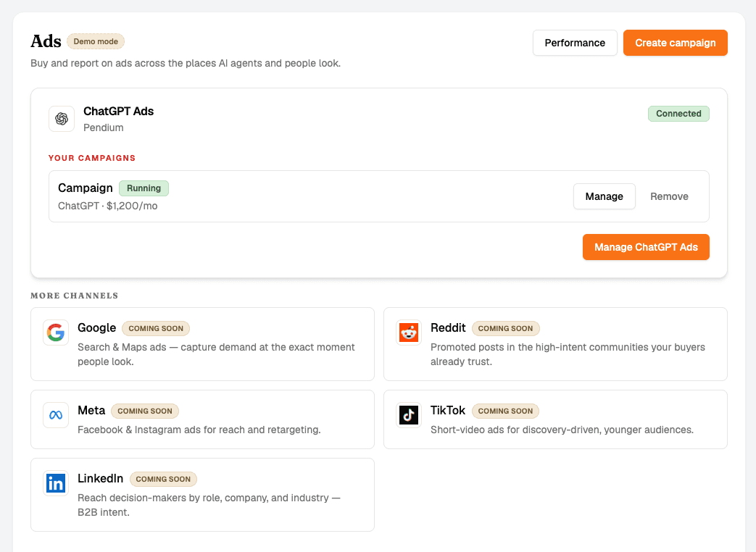The image size is (756, 552).
Task: Click the 'TikTok' channel name
Action: click(448, 411)
